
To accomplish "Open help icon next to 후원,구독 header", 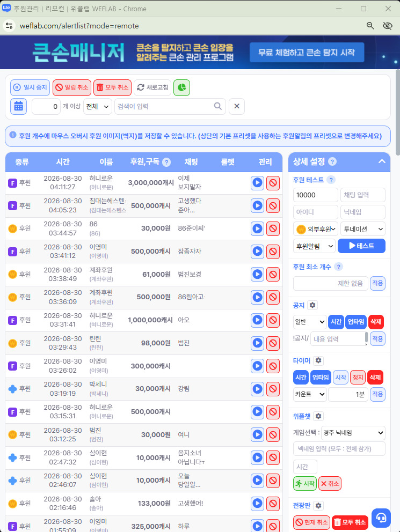I will click(x=166, y=162).
